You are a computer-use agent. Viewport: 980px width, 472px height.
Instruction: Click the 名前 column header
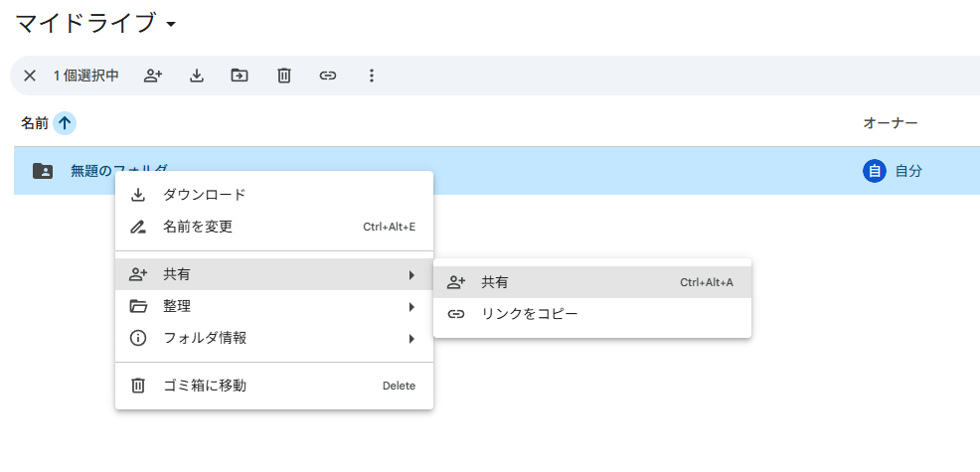point(35,123)
